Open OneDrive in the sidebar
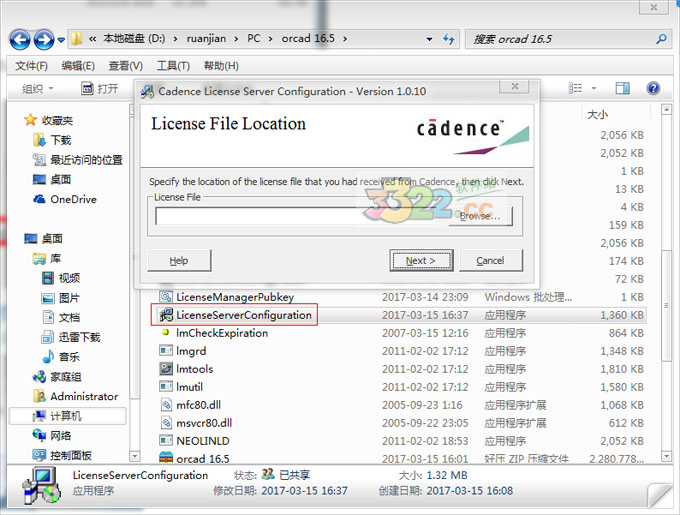The image size is (680, 515). 65,199
